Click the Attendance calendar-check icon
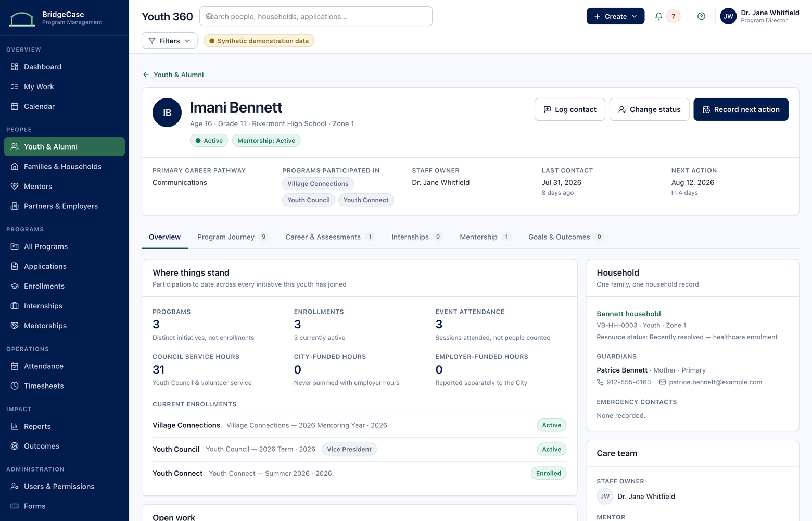The image size is (812, 521). (x=15, y=366)
